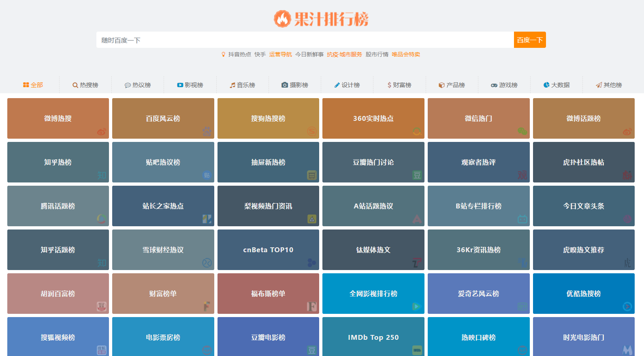
Task: Open the 热映口碑榜 card
Action: coord(479,337)
